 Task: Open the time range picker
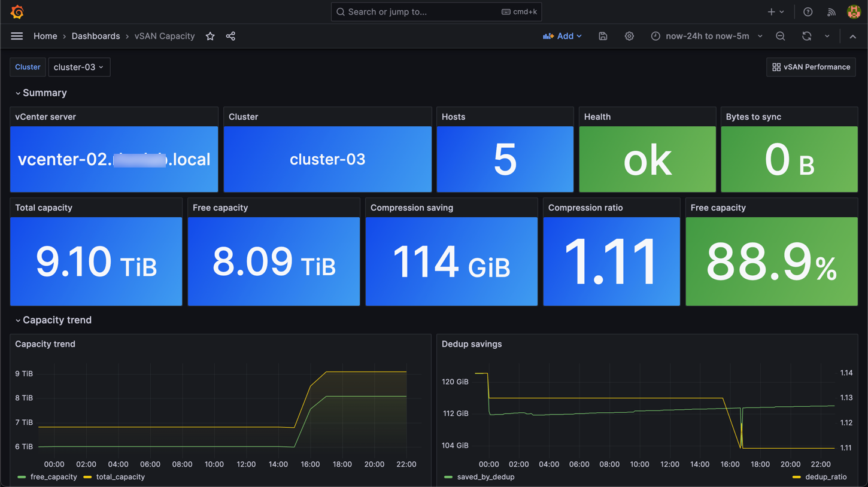coord(706,36)
